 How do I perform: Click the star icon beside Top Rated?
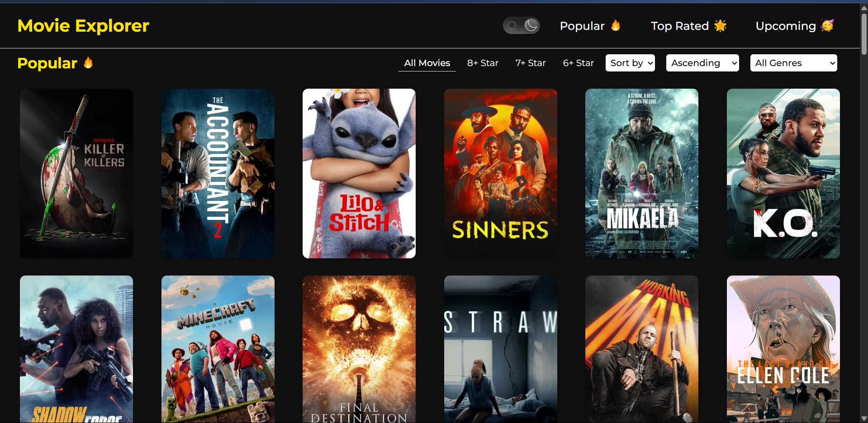(x=721, y=26)
